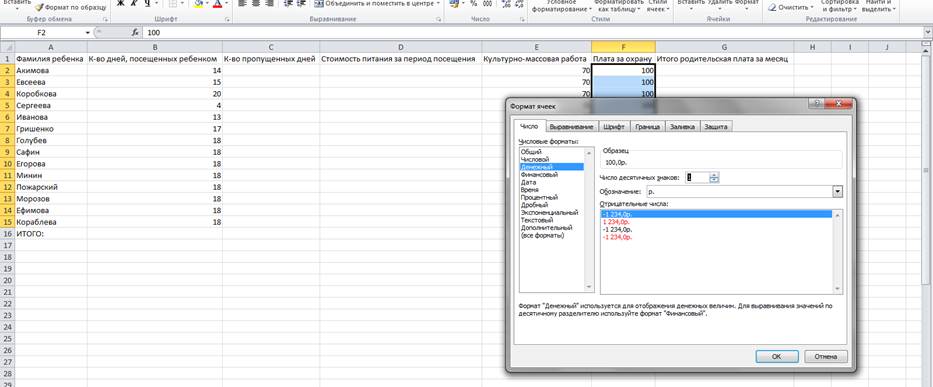Click the decimal places input field
933x387 pixels.
(x=697, y=177)
